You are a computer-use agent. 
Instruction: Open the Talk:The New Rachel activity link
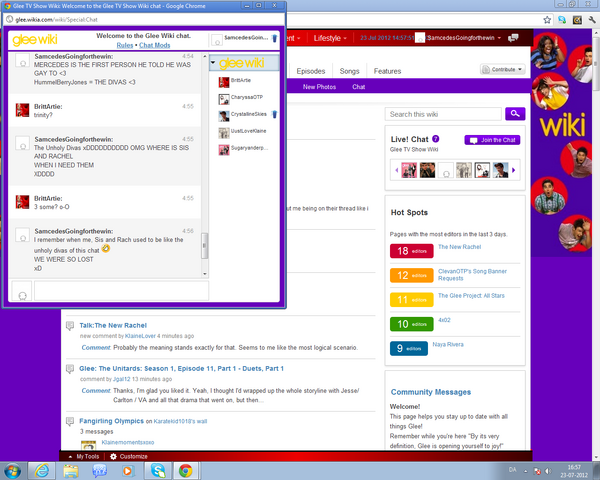click(x=113, y=325)
